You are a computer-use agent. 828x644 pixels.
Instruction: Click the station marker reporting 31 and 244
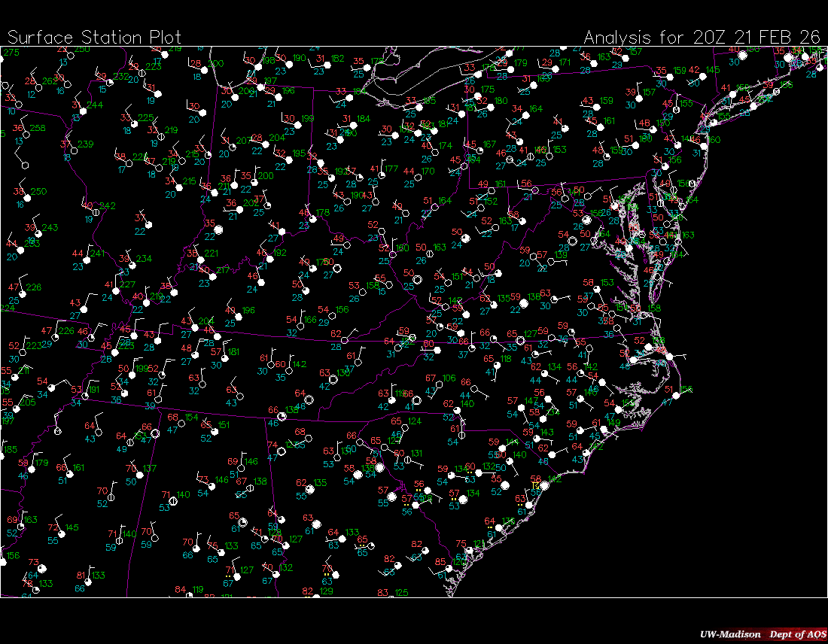point(84,111)
